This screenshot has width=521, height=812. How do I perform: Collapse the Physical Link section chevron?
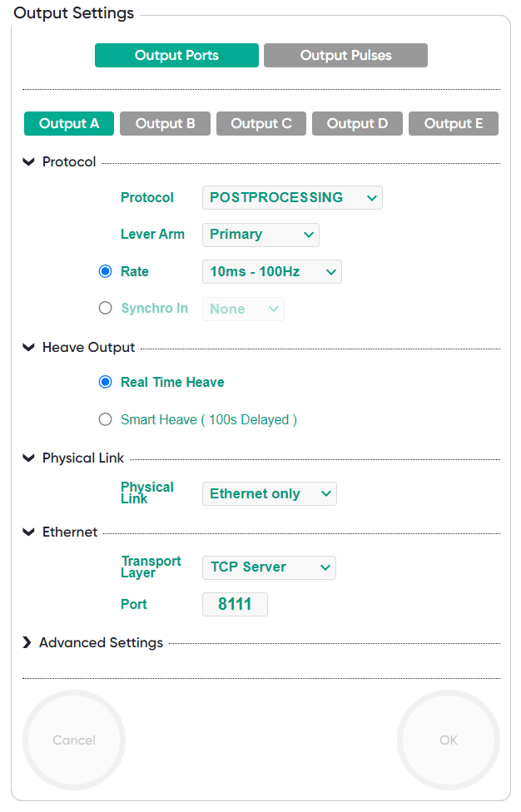click(29, 458)
